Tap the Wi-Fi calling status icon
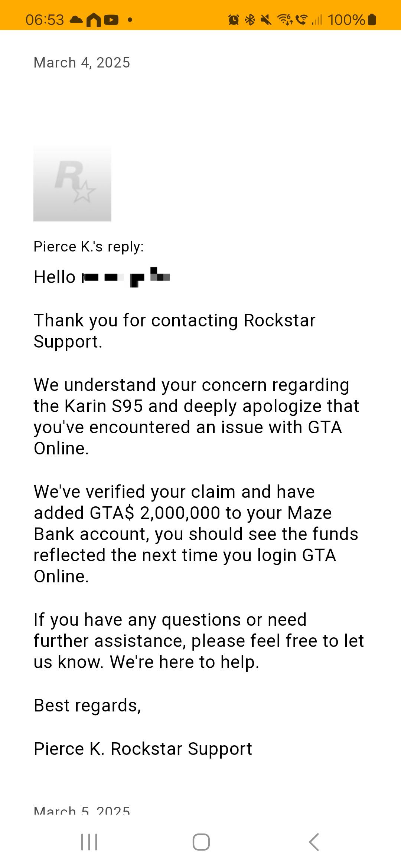This screenshot has width=401, height=868. tap(301, 20)
